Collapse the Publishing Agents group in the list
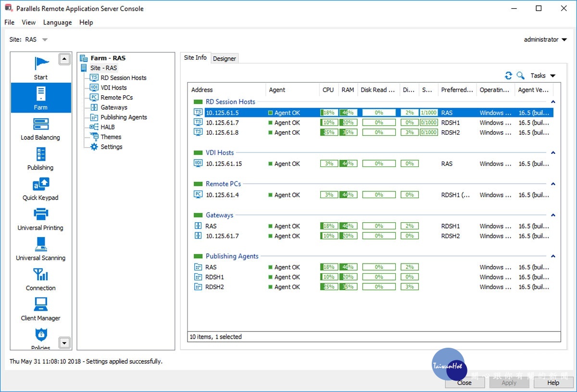Image resolution: width=577 pixels, height=392 pixels. [553, 256]
